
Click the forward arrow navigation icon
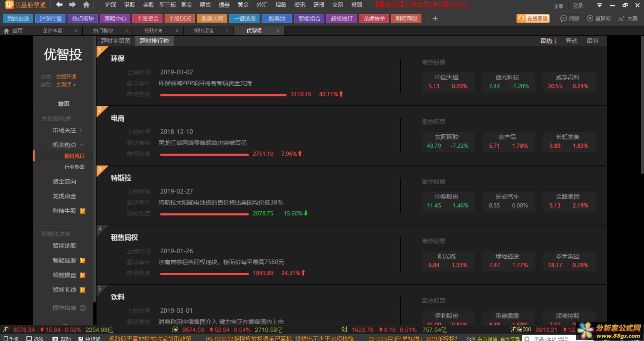(72, 5)
